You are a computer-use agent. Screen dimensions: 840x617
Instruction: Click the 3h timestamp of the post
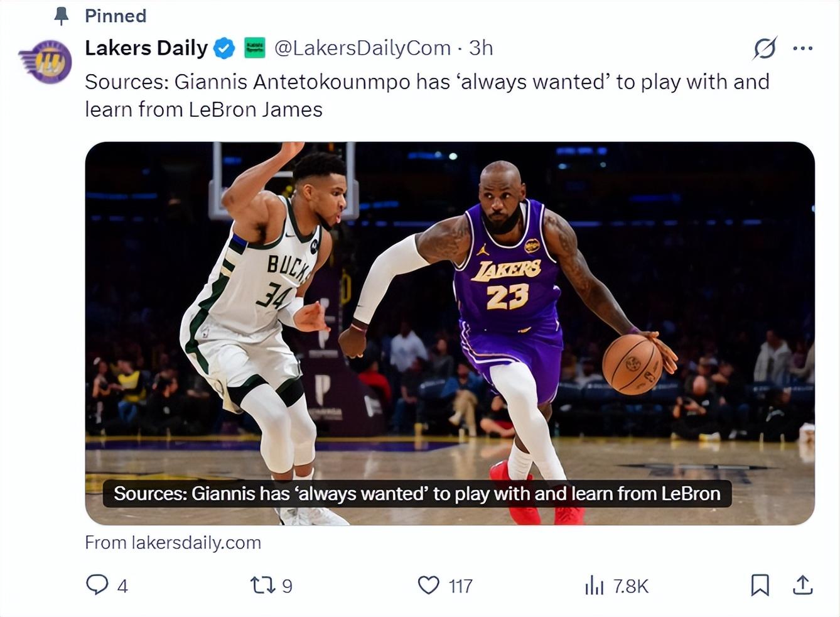481,48
